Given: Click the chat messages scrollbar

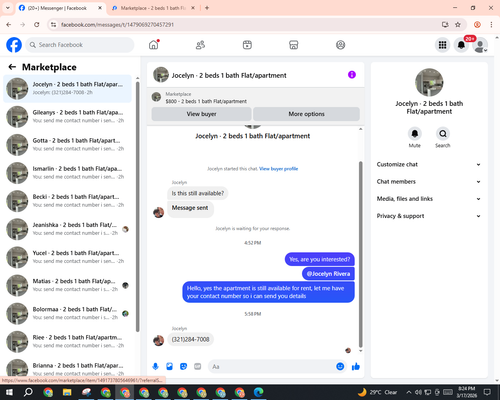Looking at the screenshot, I should pos(360,255).
